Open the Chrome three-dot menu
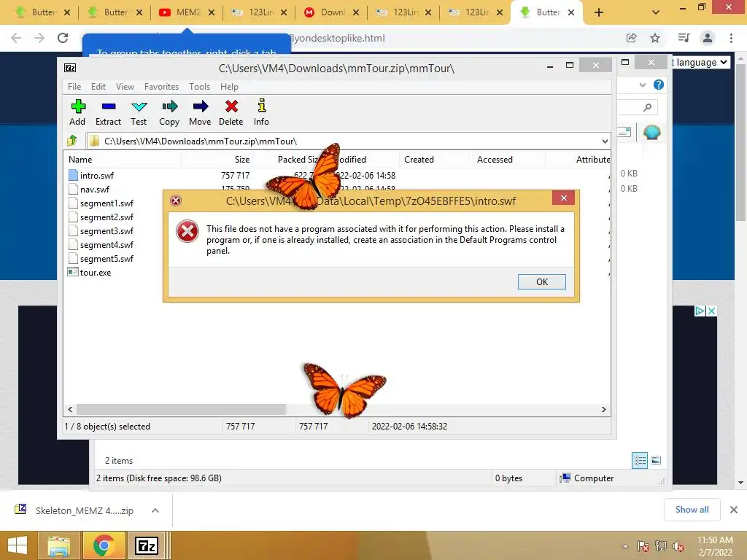This screenshot has height=560, width=747. pos(731,38)
